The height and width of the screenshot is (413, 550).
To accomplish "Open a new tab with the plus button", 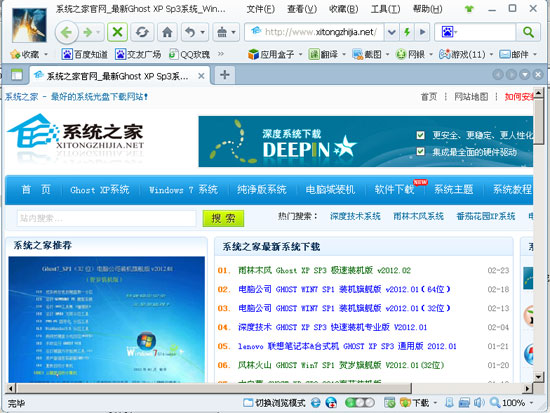I will click(x=224, y=75).
